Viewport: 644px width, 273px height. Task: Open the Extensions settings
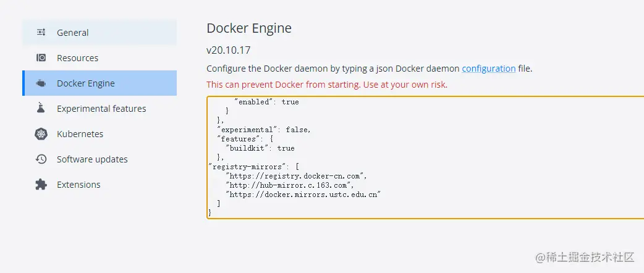coord(100,184)
